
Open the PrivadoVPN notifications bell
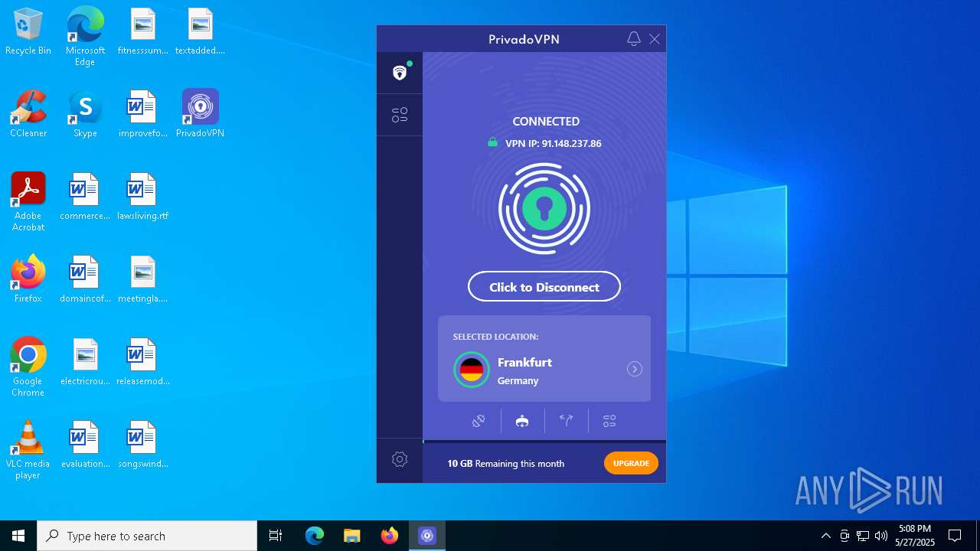click(x=633, y=39)
